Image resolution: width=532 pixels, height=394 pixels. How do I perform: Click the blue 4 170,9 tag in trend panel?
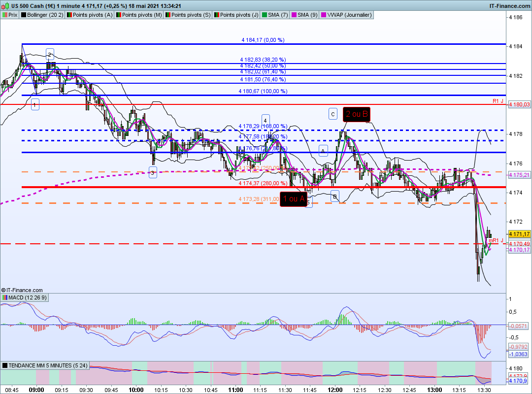[x=518, y=381]
